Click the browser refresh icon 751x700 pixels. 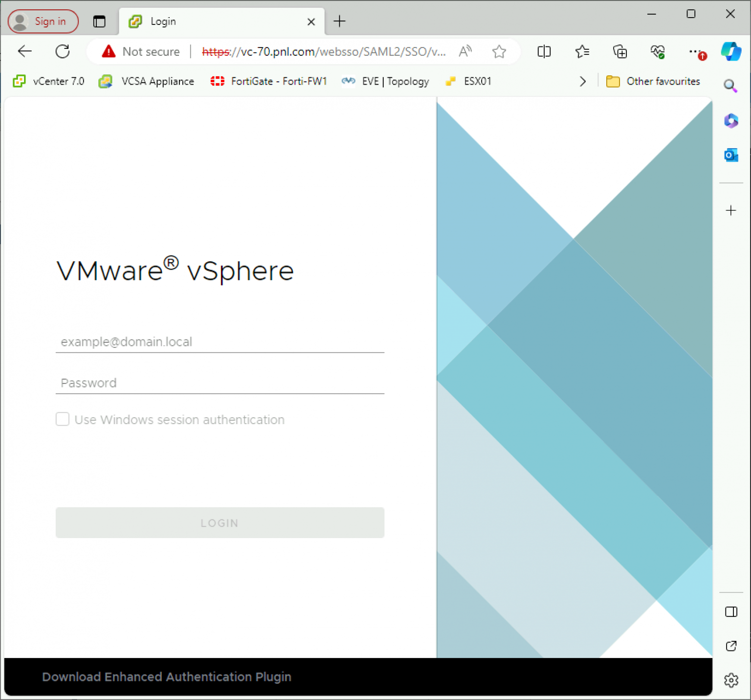pos(63,51)
